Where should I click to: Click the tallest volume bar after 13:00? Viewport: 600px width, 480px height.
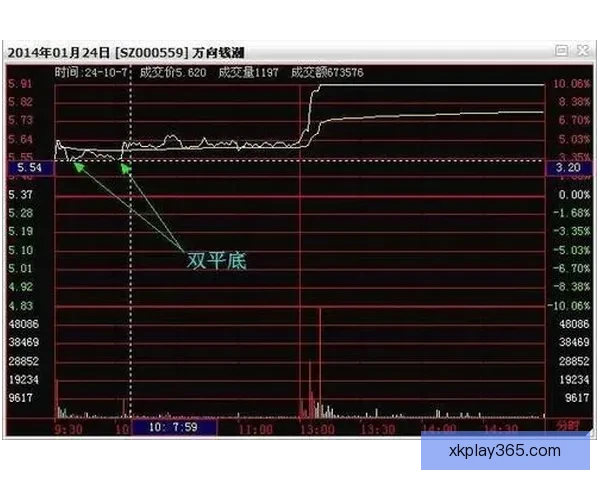(320, 362)
